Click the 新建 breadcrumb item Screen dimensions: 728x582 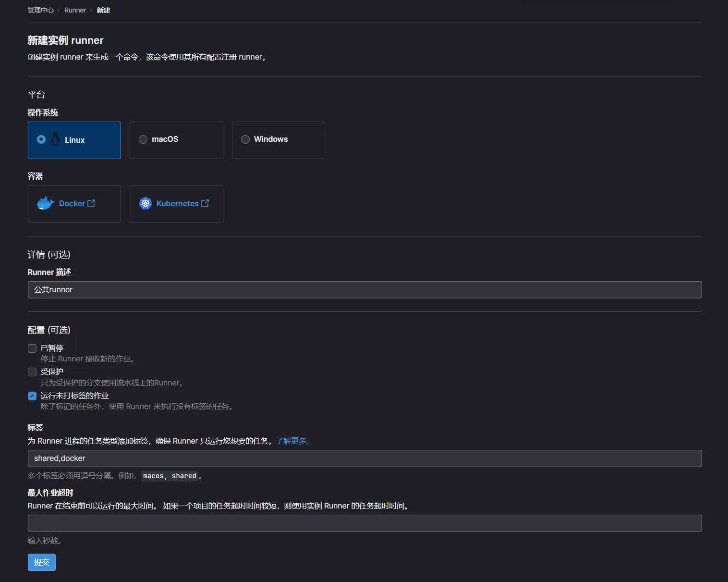103,10
